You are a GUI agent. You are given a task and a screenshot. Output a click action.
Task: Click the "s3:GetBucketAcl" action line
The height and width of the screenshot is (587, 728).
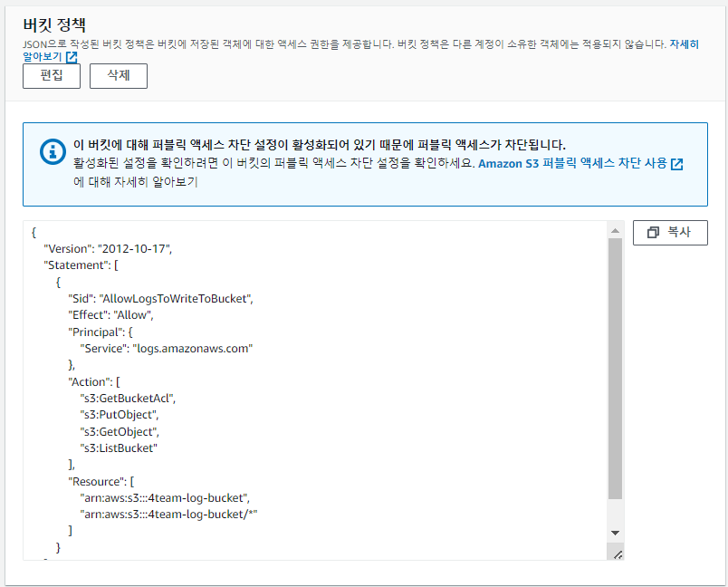coord(128,399)
